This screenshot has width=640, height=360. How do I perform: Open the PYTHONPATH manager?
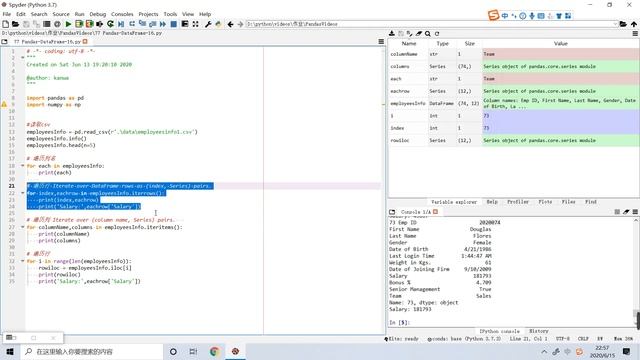pos(218,24)
